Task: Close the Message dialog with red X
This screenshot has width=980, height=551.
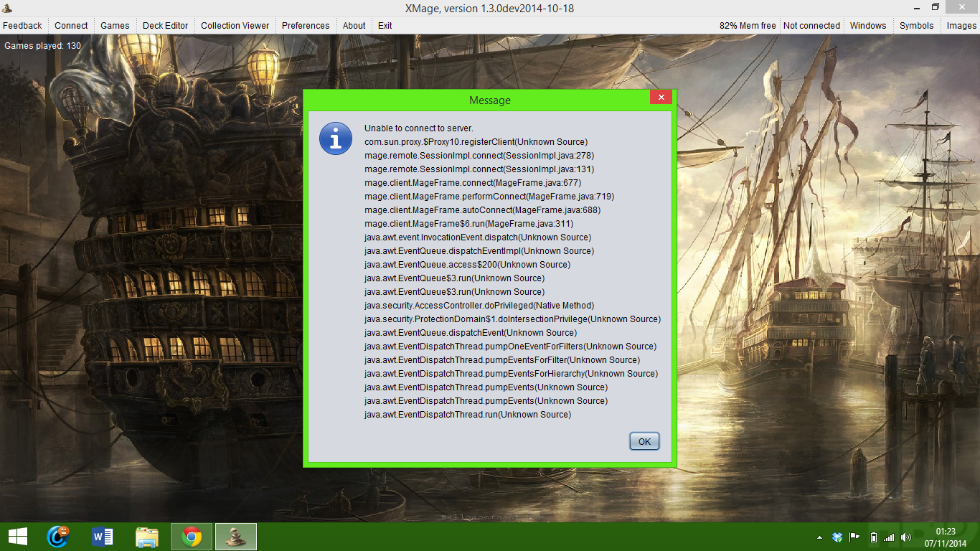Action: [661, 98]
